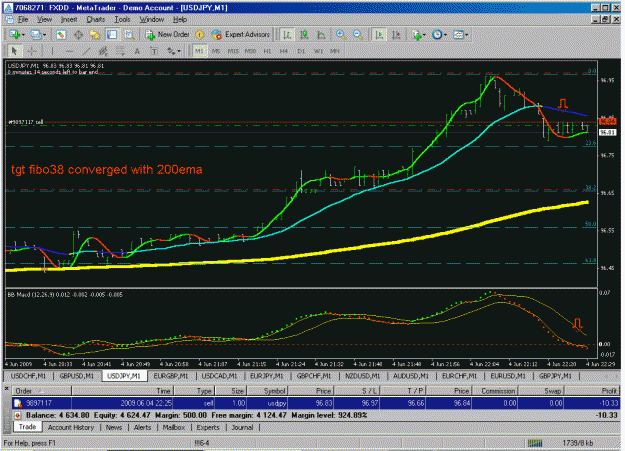This screenshot has height=451, width=625.
Task: Open the Mailbox terminal tab
Action: point(173,427)
